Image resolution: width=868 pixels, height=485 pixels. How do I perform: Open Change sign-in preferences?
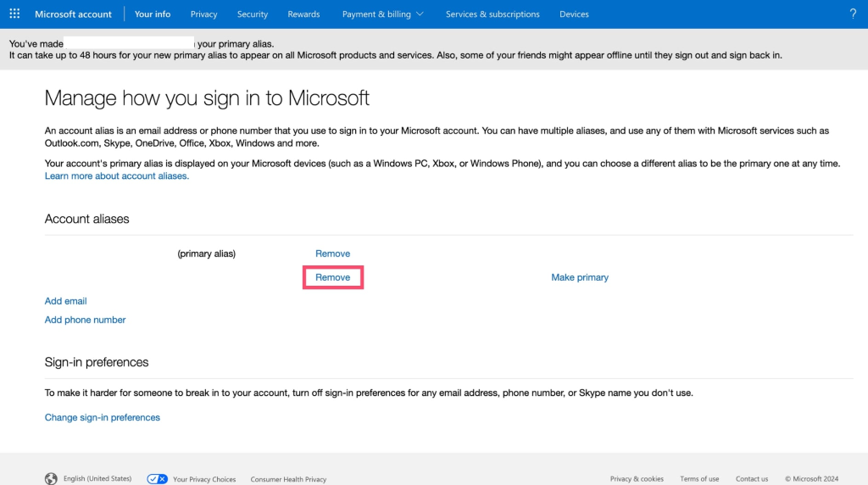pos(103,417)
